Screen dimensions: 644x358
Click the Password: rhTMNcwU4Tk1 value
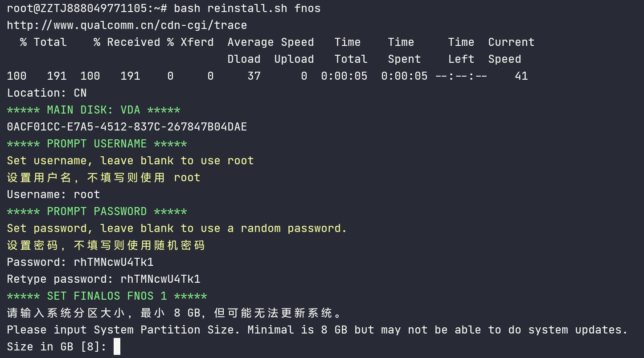pos(114,262)
